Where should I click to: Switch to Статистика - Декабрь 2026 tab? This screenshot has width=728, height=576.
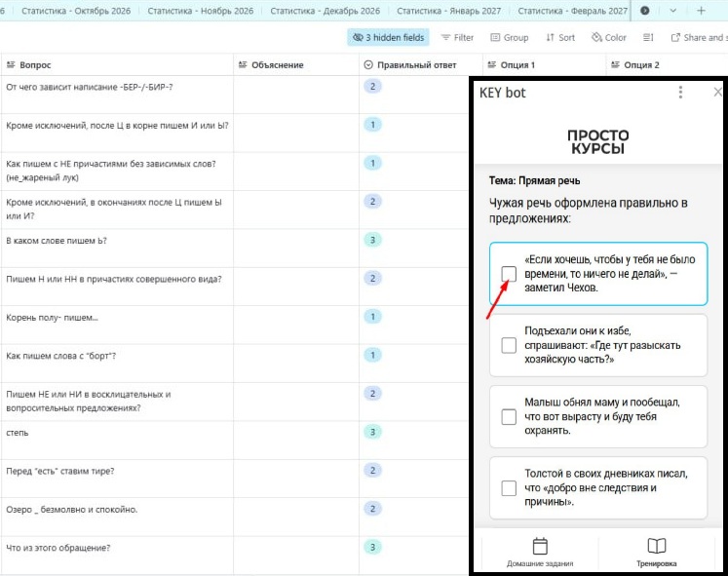coord(325,11)
